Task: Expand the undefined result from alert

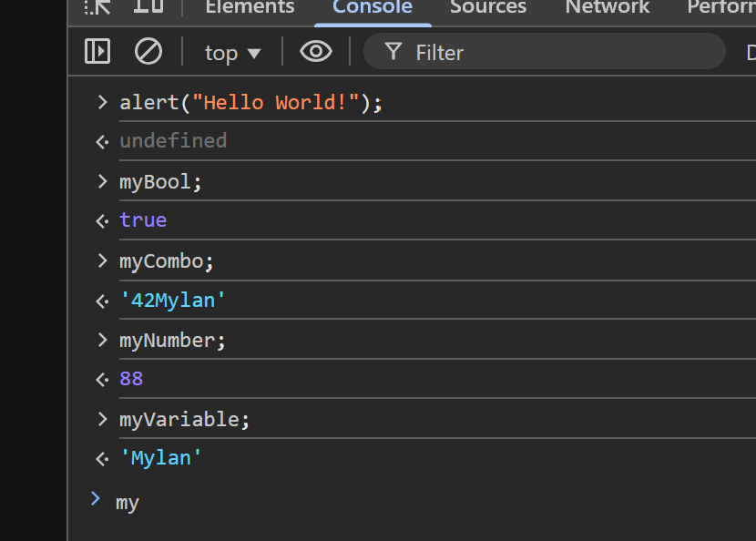Action: (x=101, y=140)
